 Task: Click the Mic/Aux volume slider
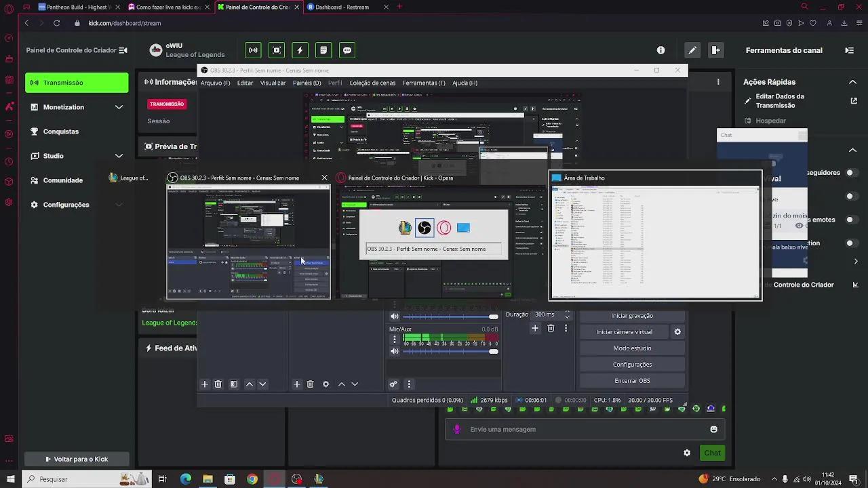coord(450,351)
